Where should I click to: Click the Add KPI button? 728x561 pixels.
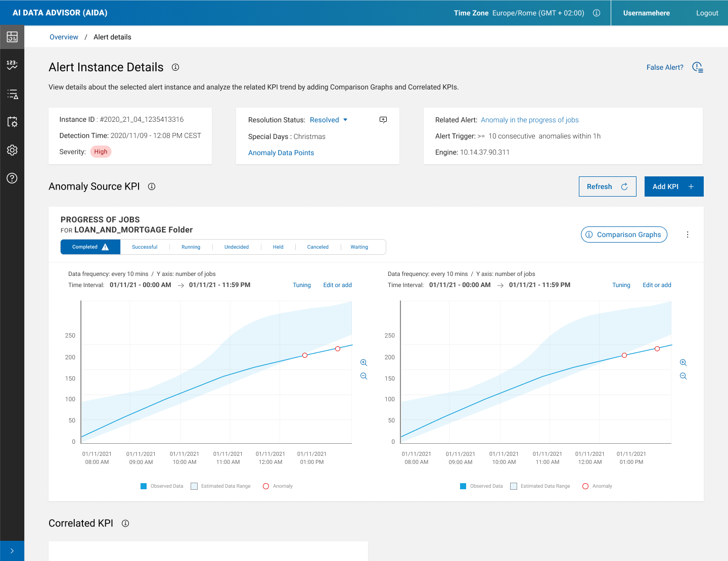[673, 186]
